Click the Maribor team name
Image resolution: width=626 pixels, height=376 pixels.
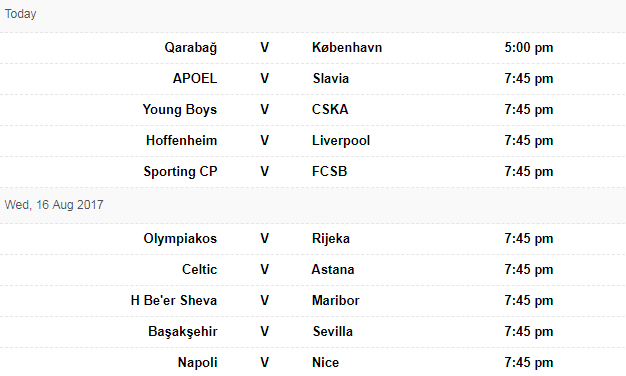(336, 301)
